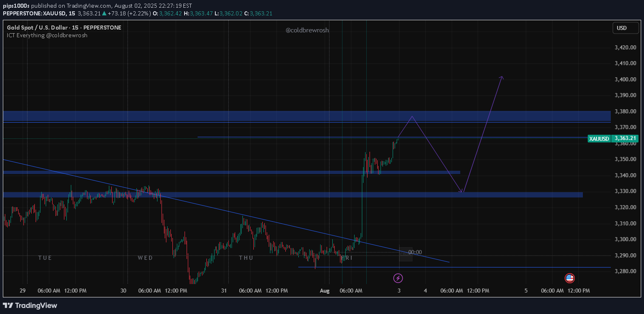
Task: Click the 3,290.00 price axis label
Action: 625,255
